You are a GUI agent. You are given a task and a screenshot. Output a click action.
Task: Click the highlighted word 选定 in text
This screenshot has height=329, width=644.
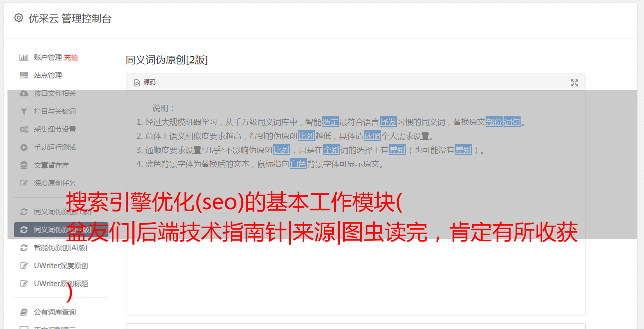tap(330, 122)
